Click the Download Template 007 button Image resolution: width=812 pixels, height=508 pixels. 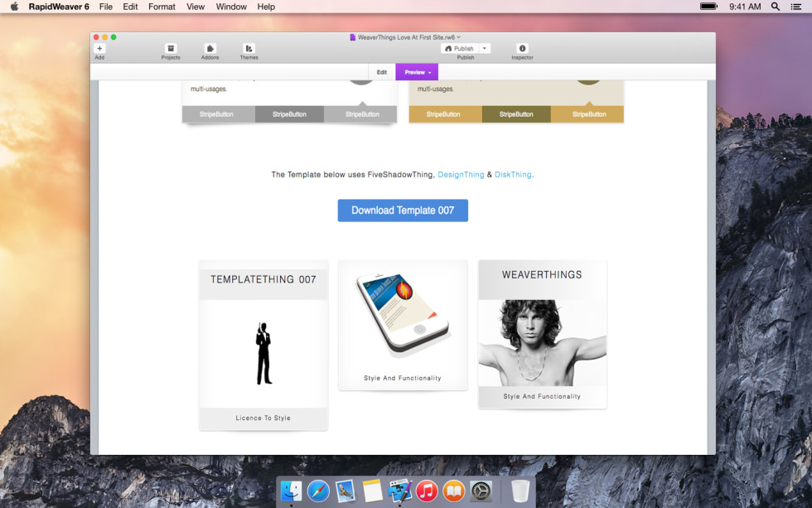pos(403,210)
